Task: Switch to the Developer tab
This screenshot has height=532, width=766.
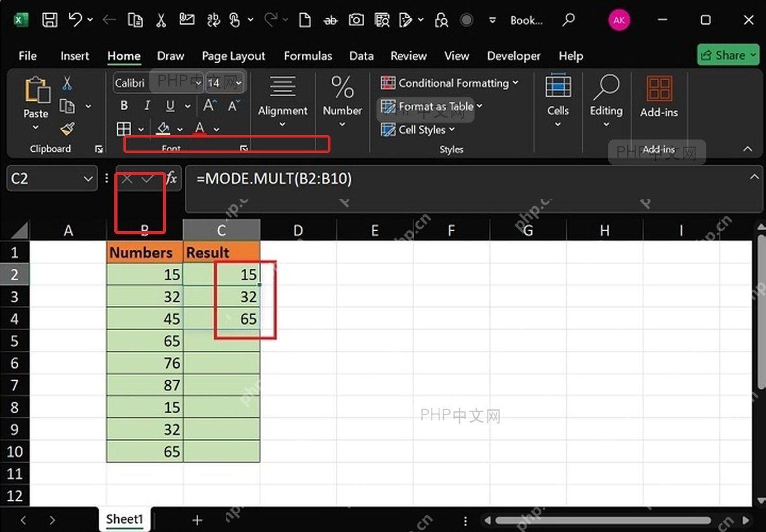Action: pyautogui.click(x=514, y=56)
